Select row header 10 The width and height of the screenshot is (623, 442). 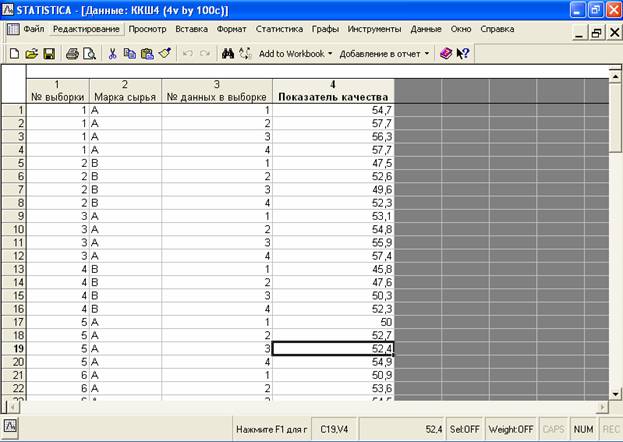[14, 229]
